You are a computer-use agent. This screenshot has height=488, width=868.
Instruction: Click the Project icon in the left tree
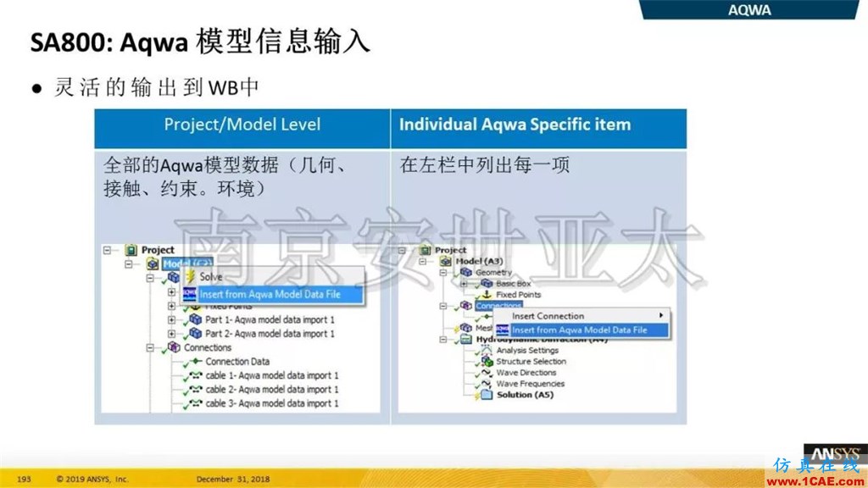(131, 250)
